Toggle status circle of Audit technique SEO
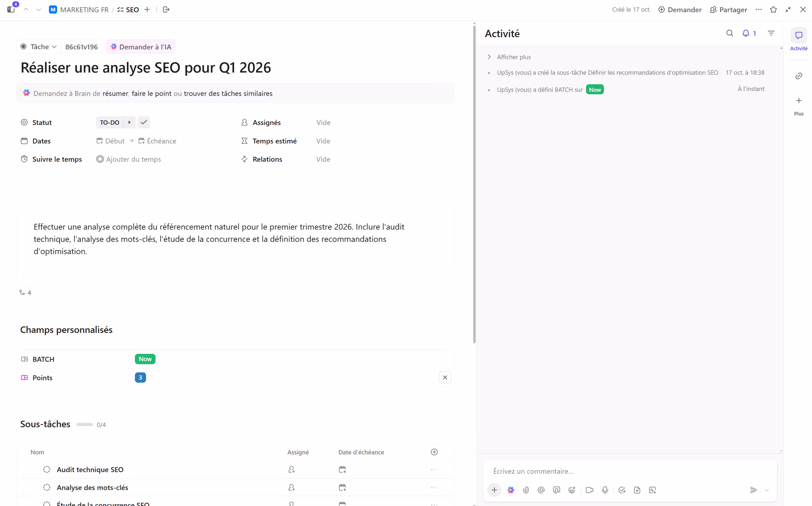 point(47,469)
